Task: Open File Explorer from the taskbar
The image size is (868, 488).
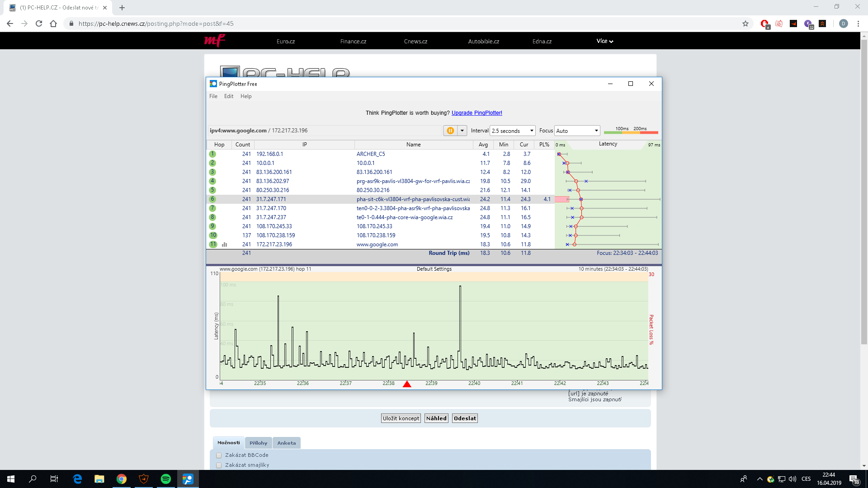Action: [x=99, y=479]
